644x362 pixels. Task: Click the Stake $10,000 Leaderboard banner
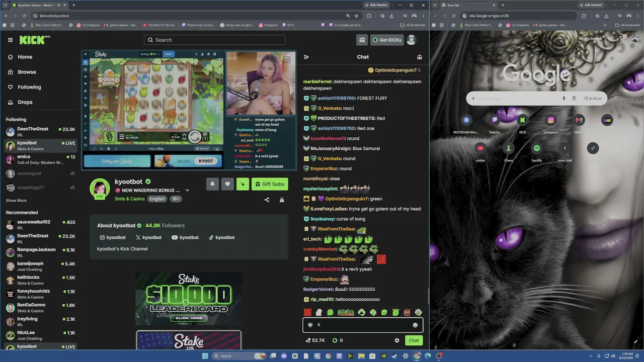(x=189, y=298)
